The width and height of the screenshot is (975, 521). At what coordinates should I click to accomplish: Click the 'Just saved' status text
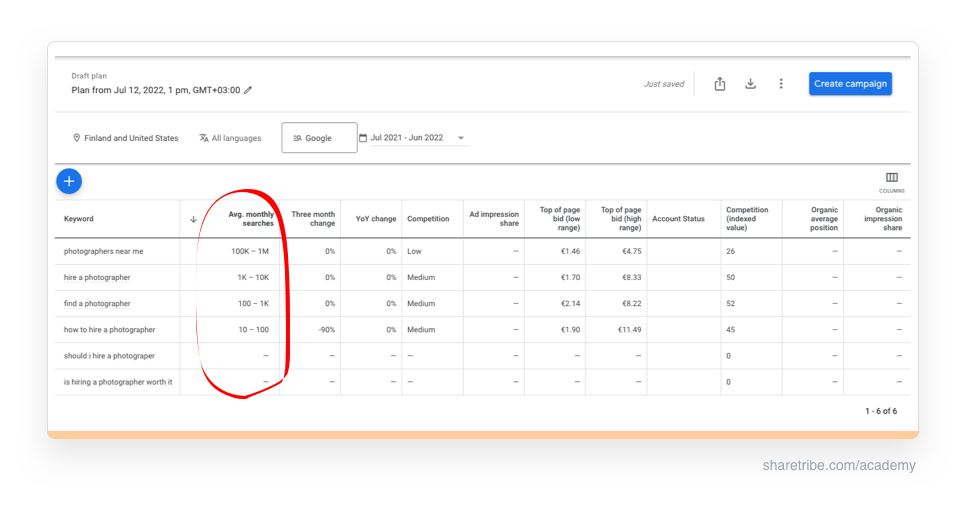pos(664,84)
